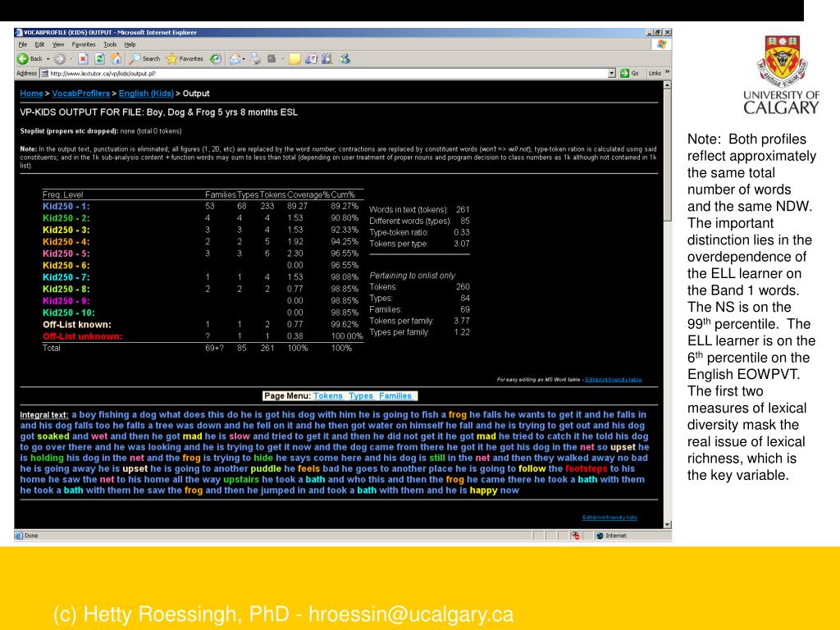
Task: Open the address bar dropdown list
Action: [612, 73]
